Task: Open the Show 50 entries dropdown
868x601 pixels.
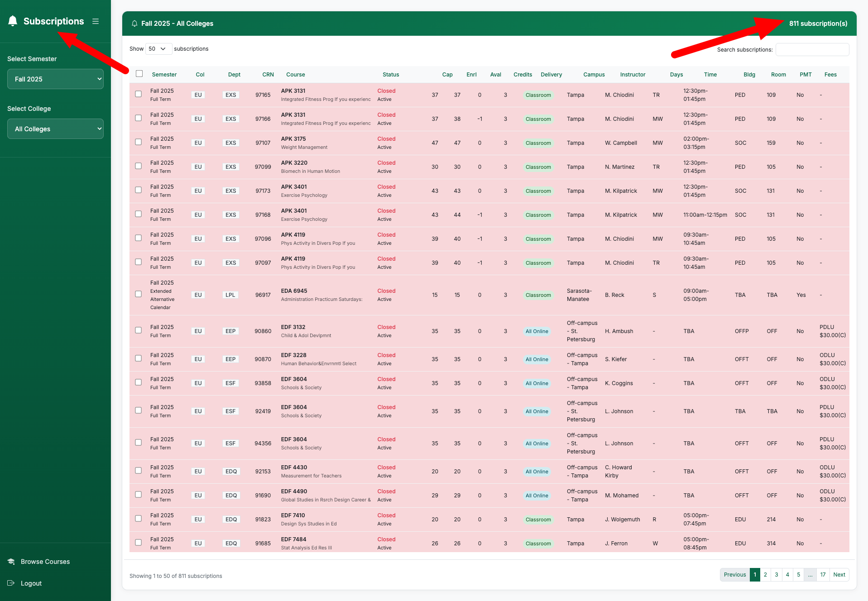Action: 158,49
